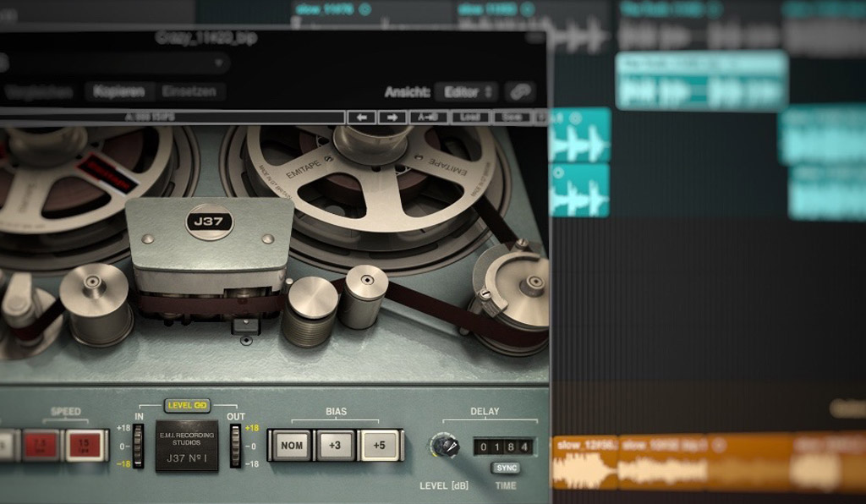Click the Save preset button
866x504 pixels.
(x=512, y=117)
